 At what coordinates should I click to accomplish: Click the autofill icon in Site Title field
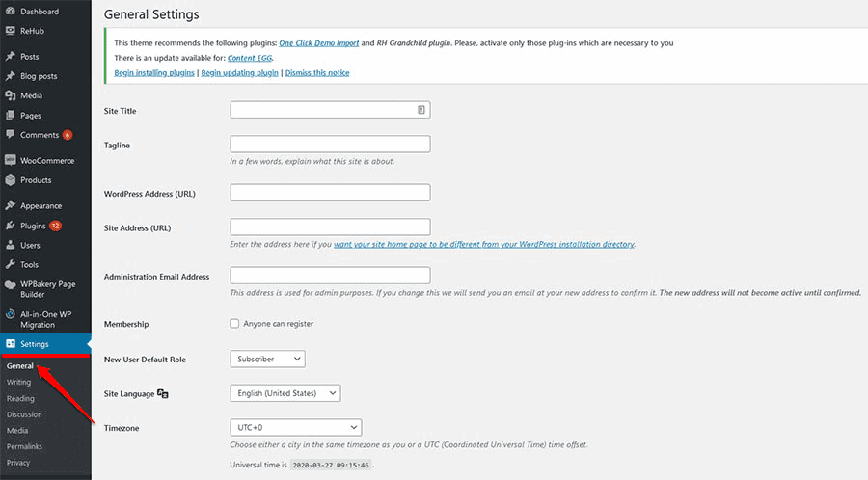coord(421,110)
